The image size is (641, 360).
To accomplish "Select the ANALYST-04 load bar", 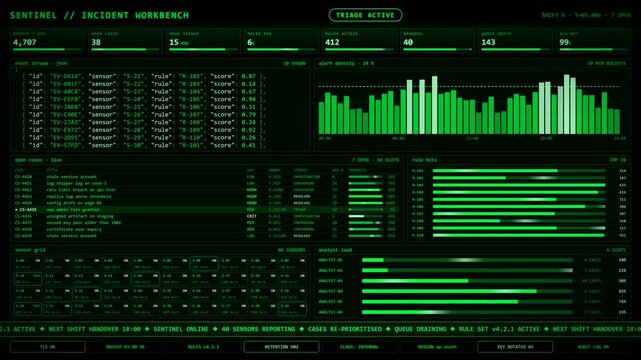I will (467, 291).
